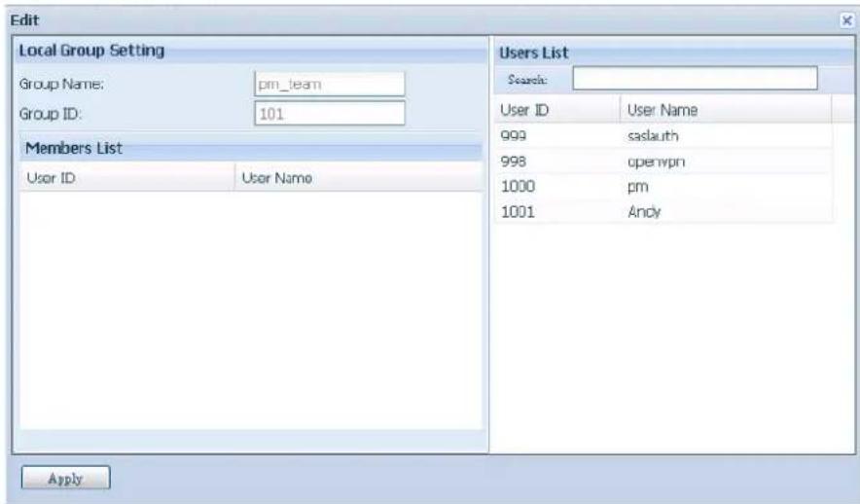Sort Members List by User ID column
860x504 pixels.
pyautogui.click(x=126, y=178)
